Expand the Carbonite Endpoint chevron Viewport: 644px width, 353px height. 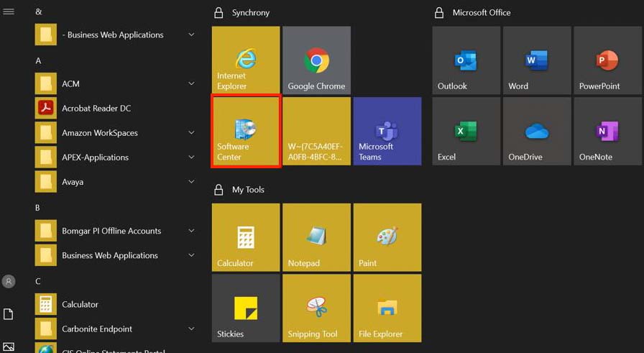coord(191,329)
